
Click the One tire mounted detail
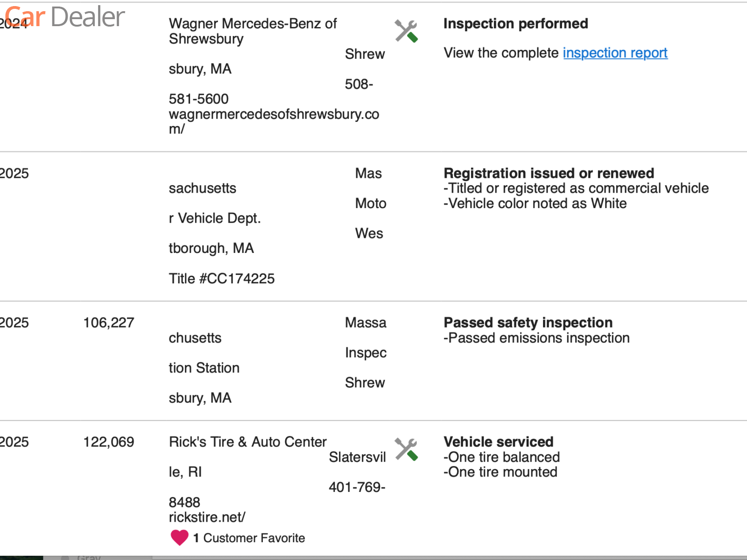point(500,472)
